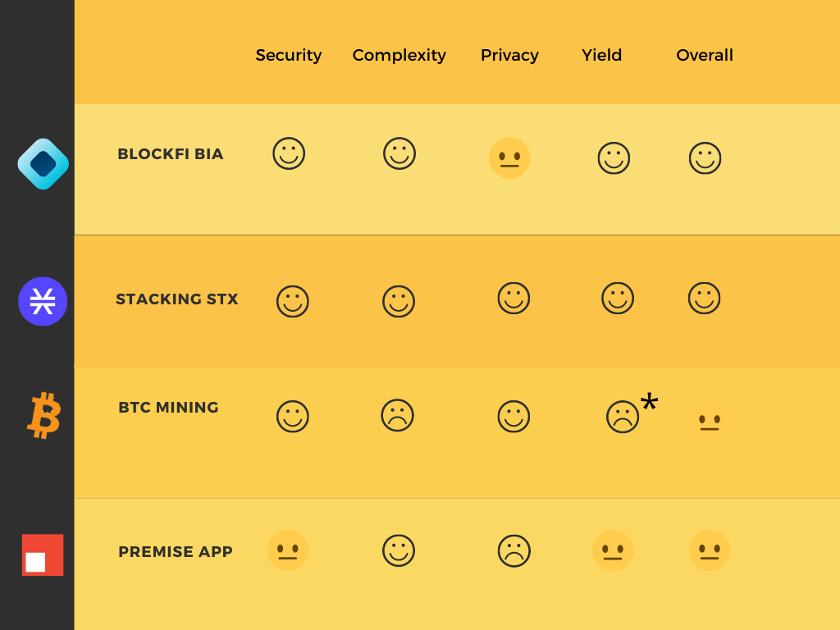
Task: Click Premise App sad Privacy face
Action: pos(514,550)
